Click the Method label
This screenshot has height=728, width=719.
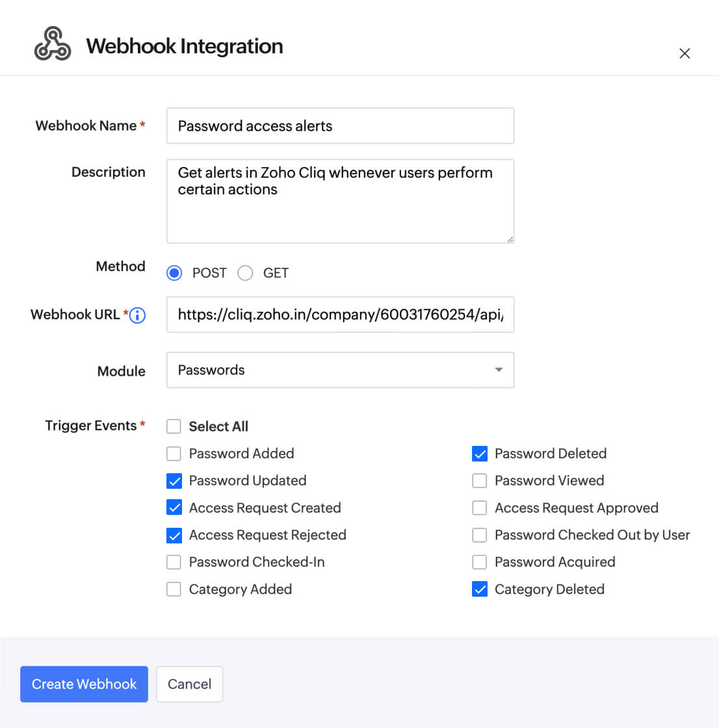(121, 266)
